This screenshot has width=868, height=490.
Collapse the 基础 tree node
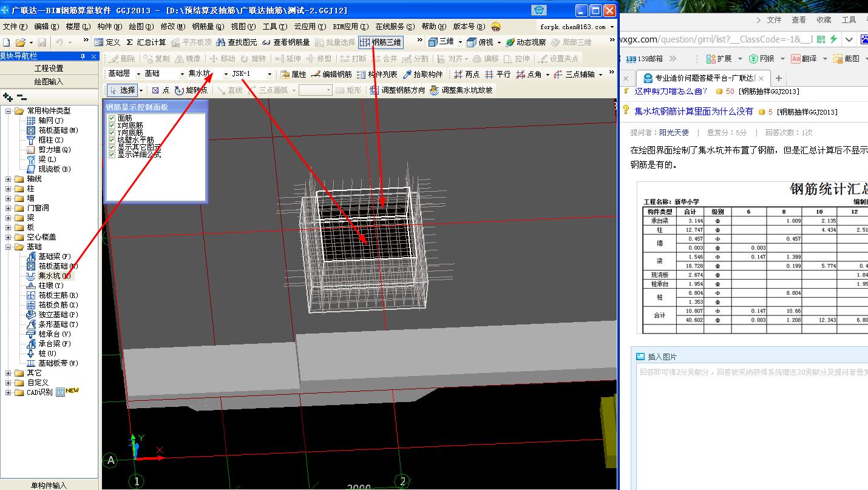[x=8, y=247]
